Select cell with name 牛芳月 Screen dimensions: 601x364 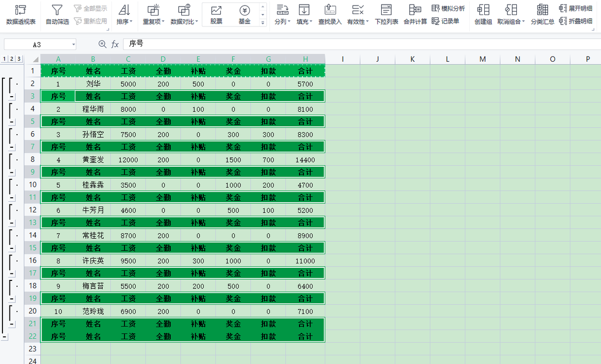(x=93, y=210)
